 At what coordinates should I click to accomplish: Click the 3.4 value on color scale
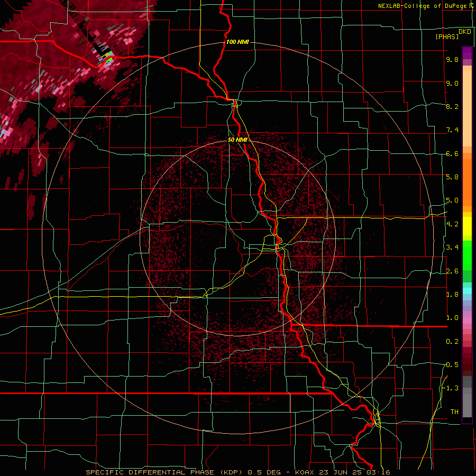click(x=452, y=247)
